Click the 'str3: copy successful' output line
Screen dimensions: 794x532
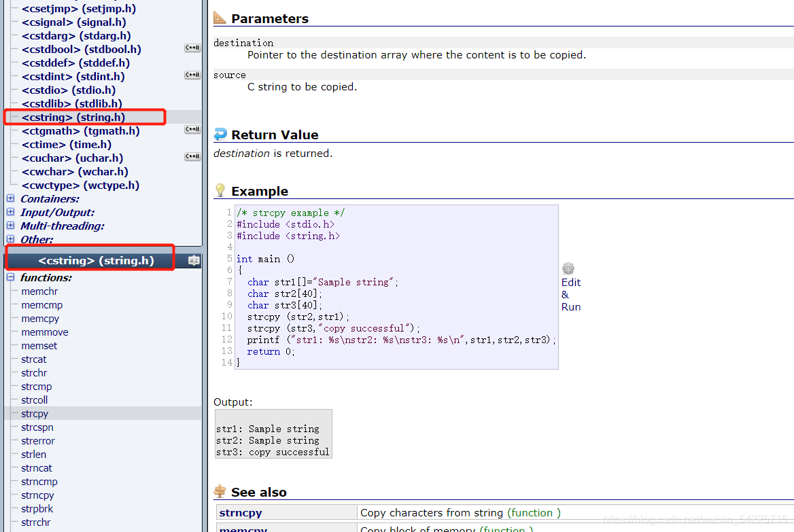pos(273,452)
